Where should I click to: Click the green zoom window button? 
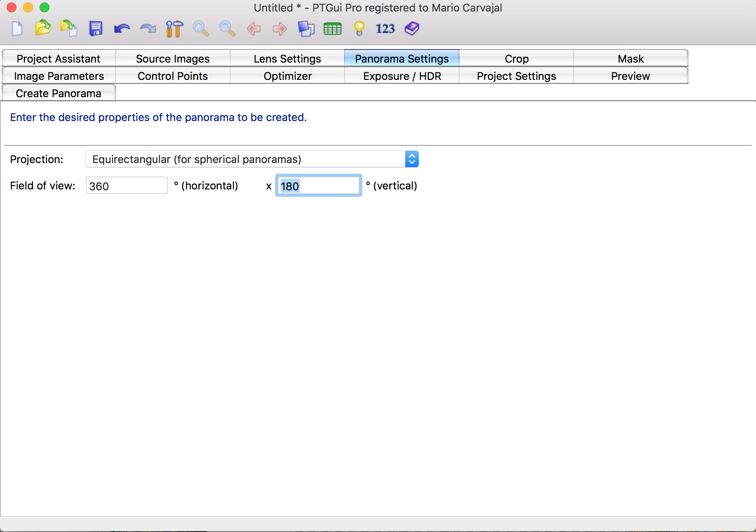pos(44,7)
